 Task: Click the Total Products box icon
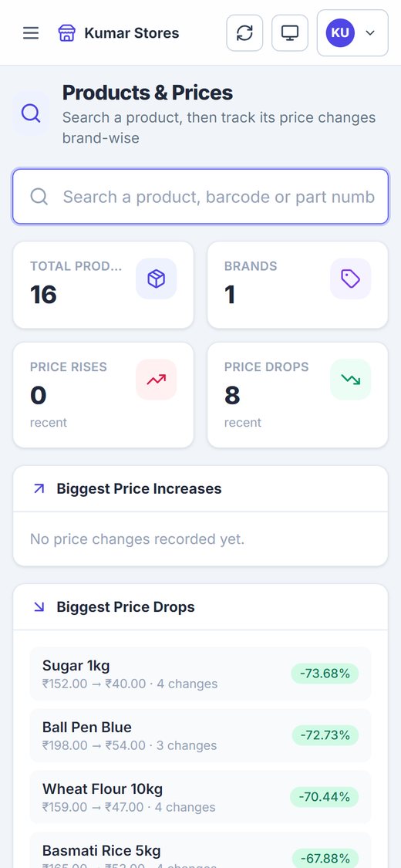(157, 279)
